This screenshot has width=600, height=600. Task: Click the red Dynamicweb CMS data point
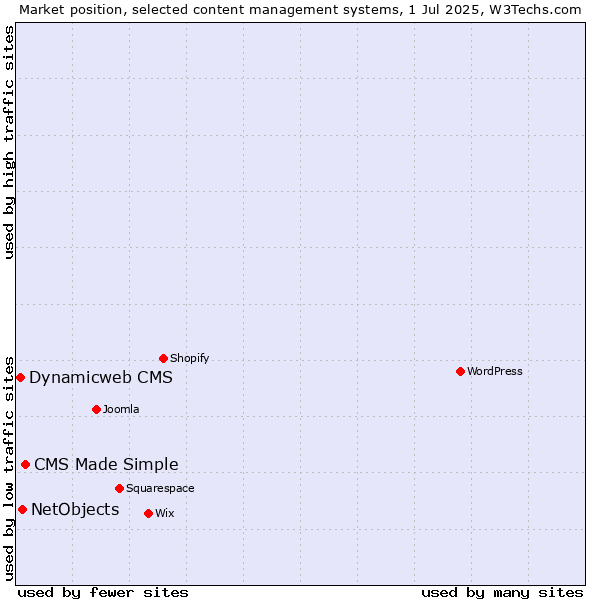pos(21,378)
